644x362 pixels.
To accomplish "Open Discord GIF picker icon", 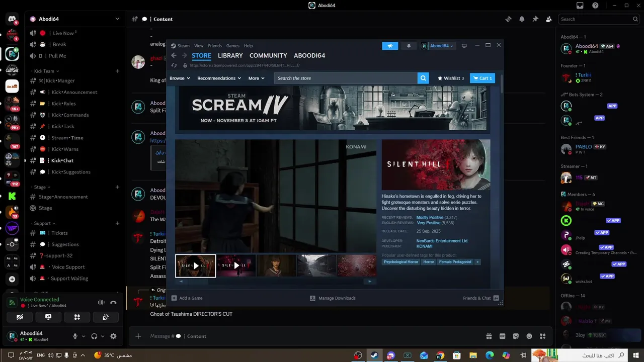I will tap(502, 336).
